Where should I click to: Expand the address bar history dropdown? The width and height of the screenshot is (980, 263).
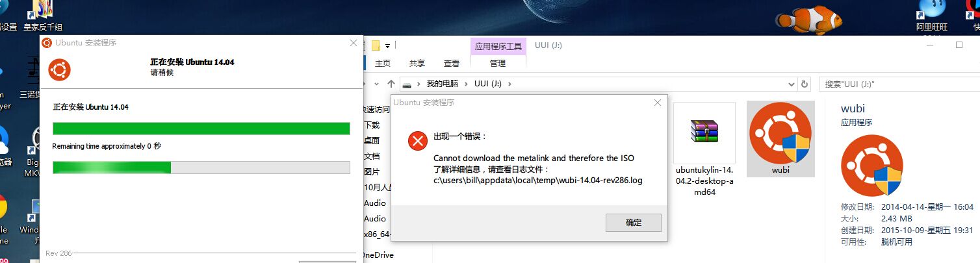[x=791, y=84]
